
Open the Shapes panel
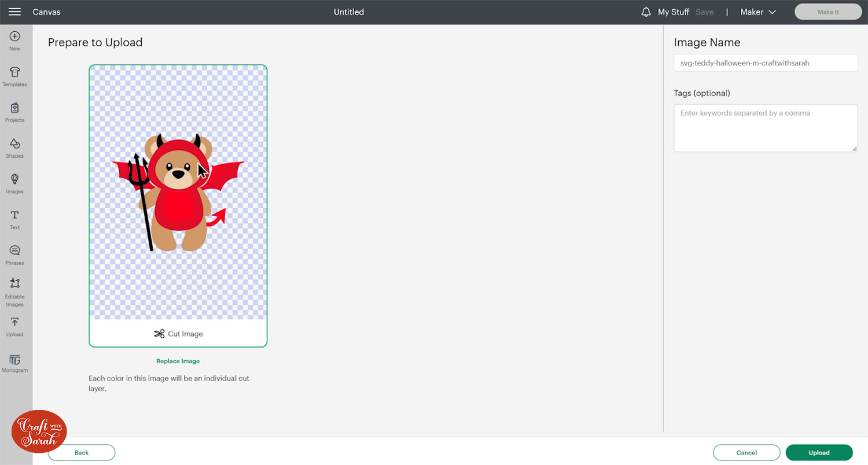[x=15, y=148]
